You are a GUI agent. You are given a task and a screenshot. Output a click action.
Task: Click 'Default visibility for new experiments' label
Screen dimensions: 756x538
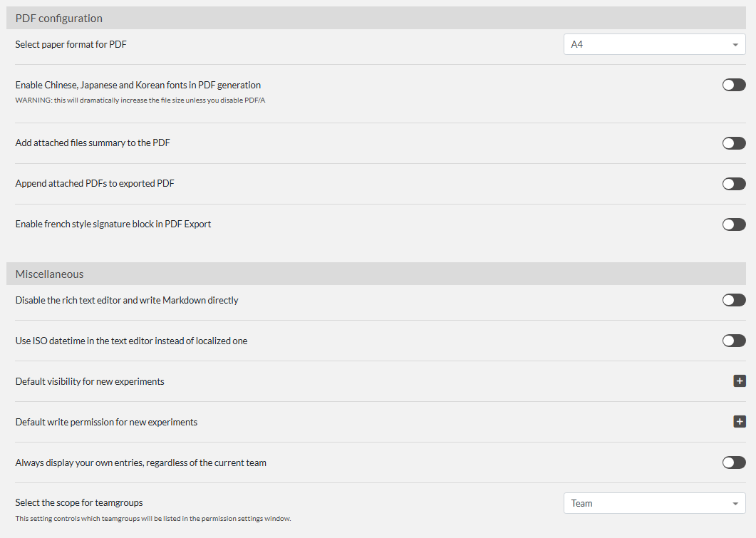point(90,382)
